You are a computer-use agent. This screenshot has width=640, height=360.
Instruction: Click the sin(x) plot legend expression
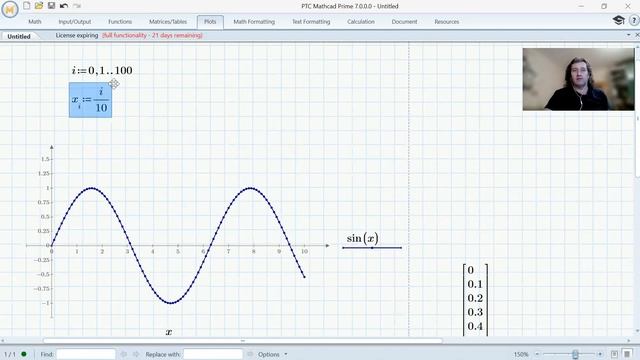362,238
